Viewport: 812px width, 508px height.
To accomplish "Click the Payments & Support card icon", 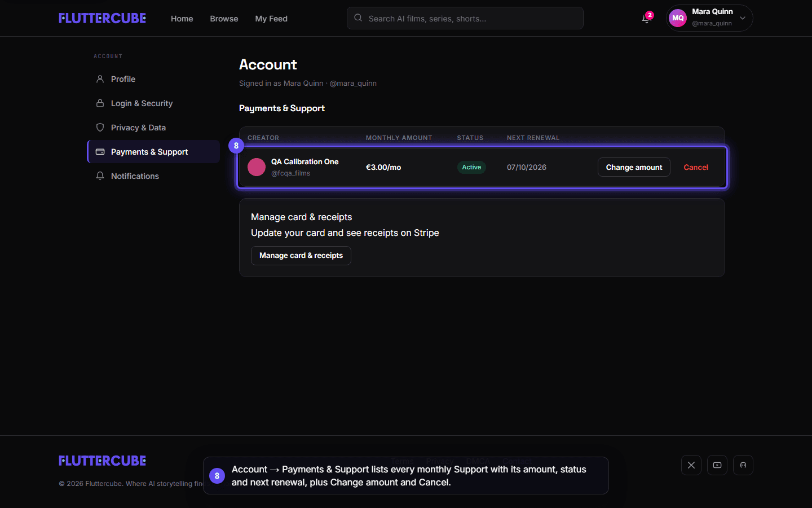I will (100, 152).
